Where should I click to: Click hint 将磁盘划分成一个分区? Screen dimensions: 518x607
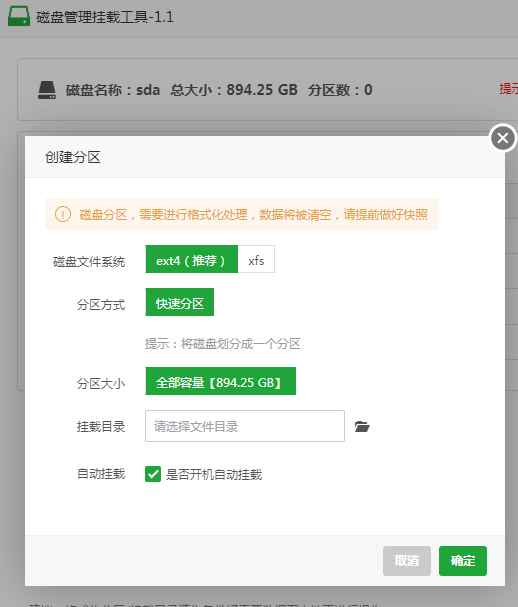tap(223, 343)
